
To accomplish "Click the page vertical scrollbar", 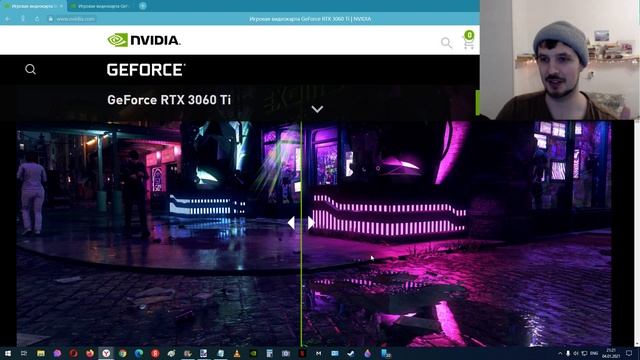I will pyautogui.click(x=637, y=233).
